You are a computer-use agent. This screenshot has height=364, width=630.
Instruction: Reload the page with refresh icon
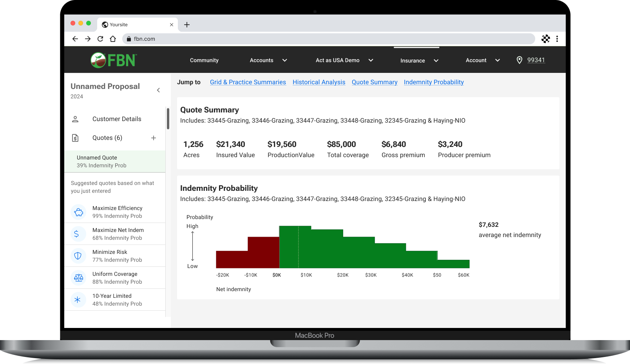100,39
